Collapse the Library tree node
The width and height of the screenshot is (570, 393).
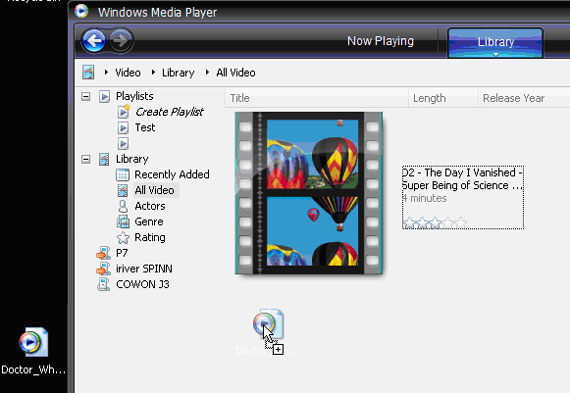point(86,159)
